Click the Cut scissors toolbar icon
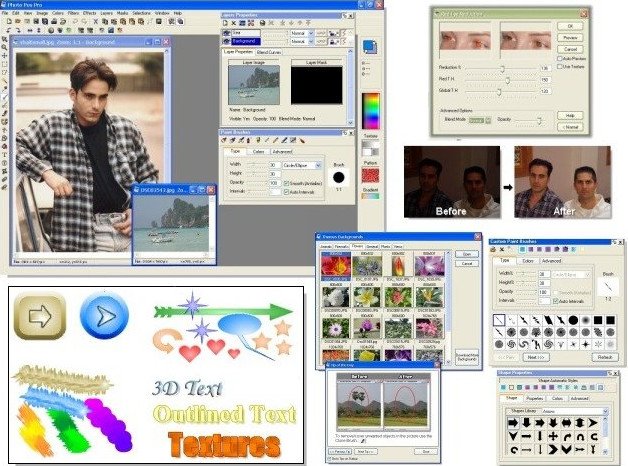 (x=96, y=22)
